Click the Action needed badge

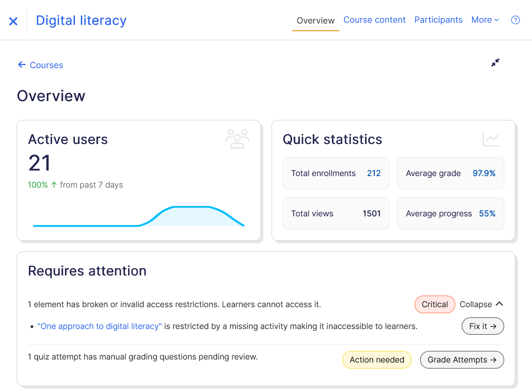(377, 360)
